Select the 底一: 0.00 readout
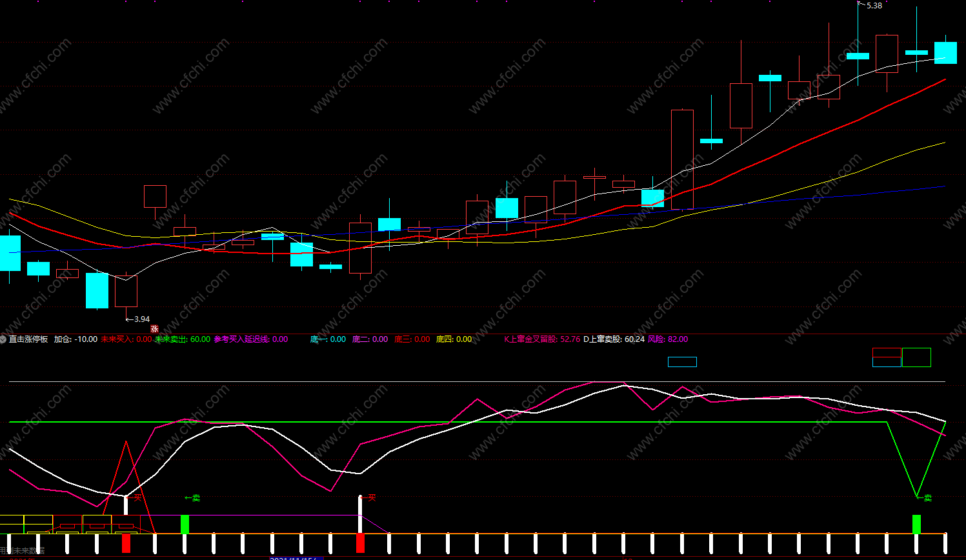966x560 pixels. point(328,339)
